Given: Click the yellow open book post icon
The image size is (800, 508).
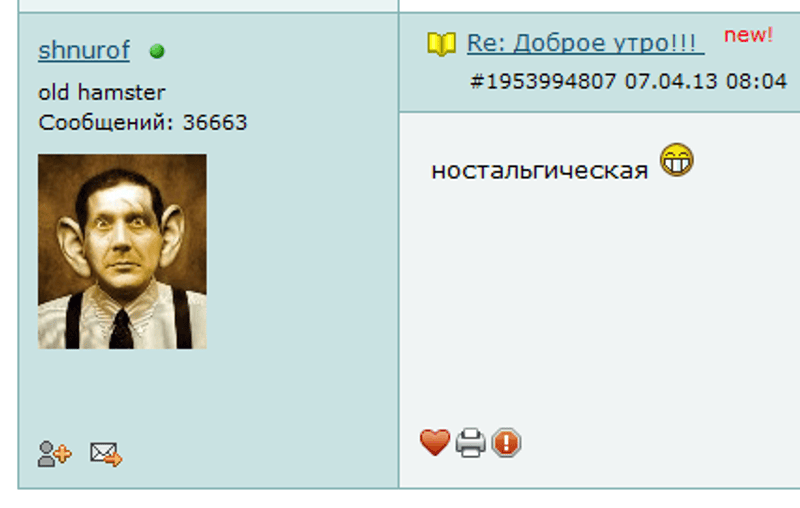Looking at the screenshot, I should pos(442,44).
